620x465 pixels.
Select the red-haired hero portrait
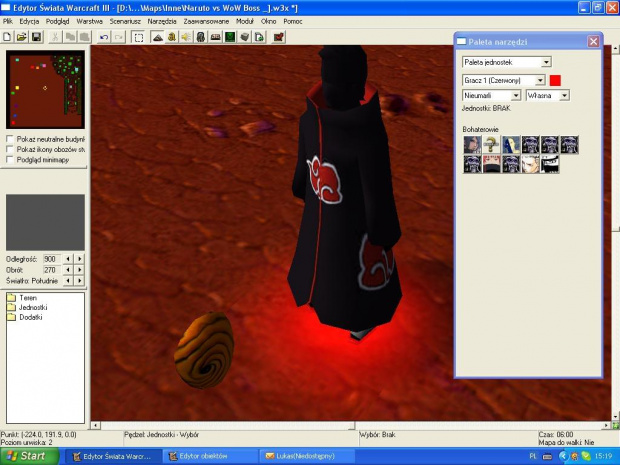(491, 164)
